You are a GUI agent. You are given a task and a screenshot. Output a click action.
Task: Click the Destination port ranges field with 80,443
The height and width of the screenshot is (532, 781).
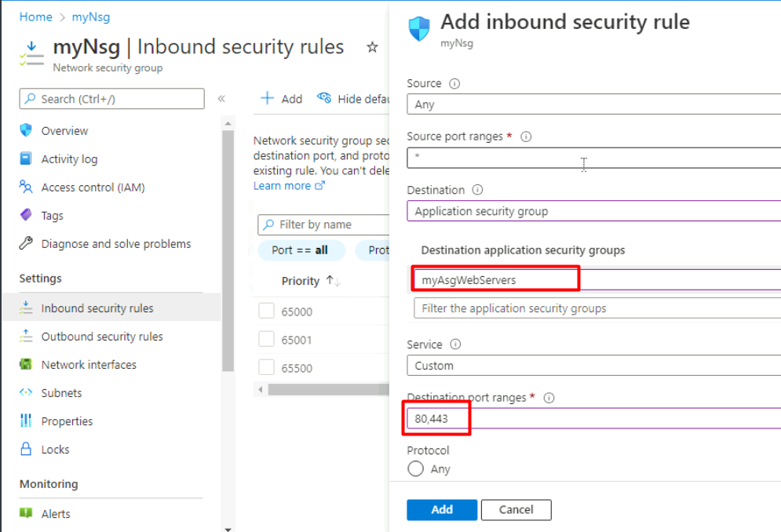(x=593, y=418)
